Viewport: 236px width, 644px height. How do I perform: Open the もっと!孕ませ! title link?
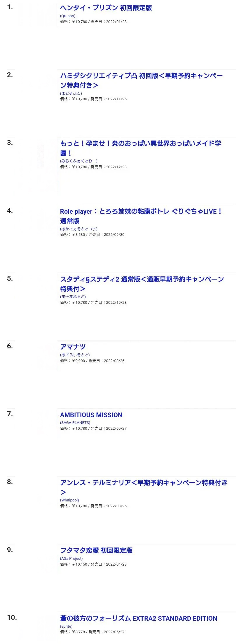point(140,143)
